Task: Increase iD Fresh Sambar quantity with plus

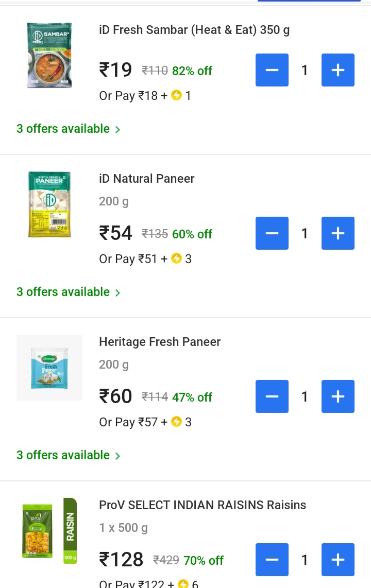Action: tap(338, 70)
